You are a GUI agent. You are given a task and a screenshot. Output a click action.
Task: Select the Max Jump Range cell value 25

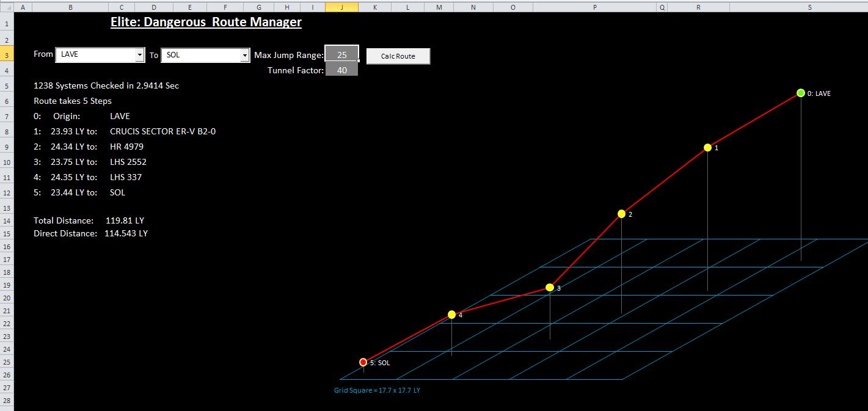(341, 55)
